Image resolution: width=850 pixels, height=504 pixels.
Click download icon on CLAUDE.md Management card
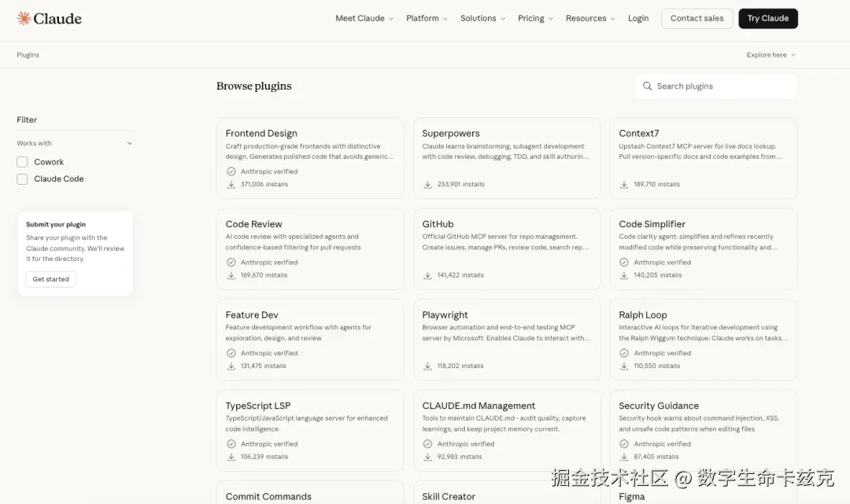(427, 458)
